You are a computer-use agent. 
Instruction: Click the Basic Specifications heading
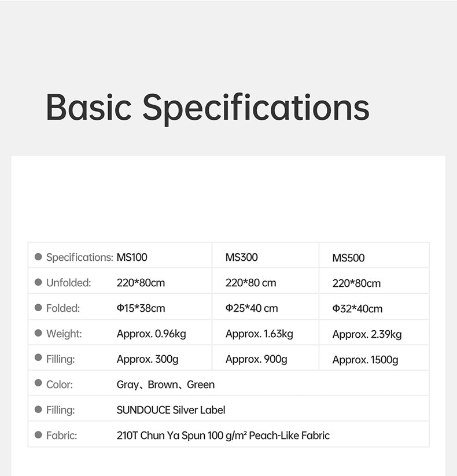pyautogui.click(x=208, y=108)
